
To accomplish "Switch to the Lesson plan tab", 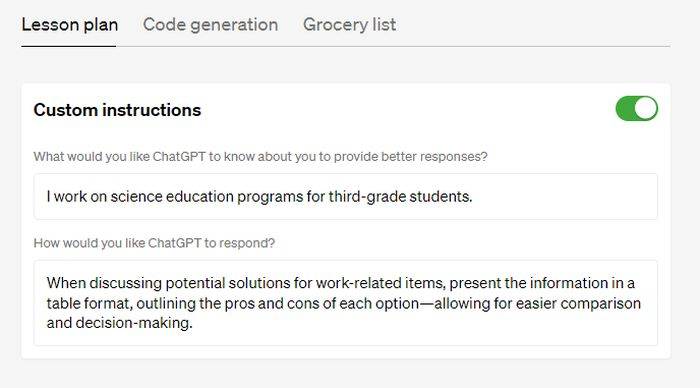I will click(x=70, y=25).
